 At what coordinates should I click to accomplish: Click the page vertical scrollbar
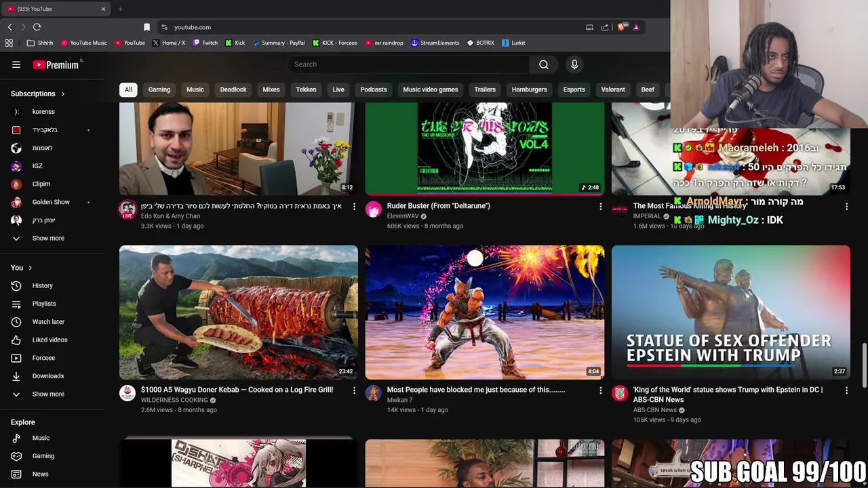pos(864,366)
